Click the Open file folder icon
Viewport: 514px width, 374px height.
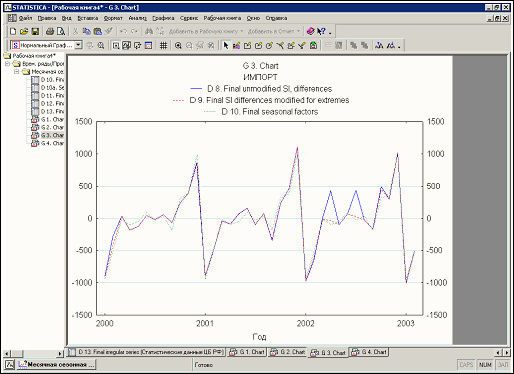pos(24,31)
